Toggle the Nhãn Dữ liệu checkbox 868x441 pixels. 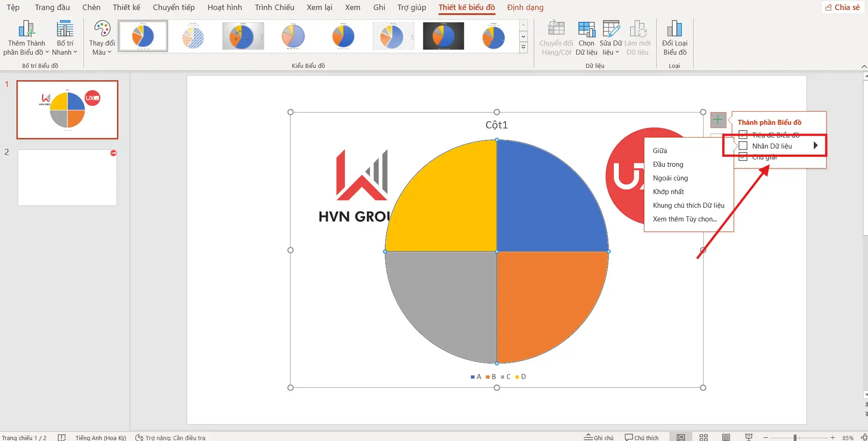click(743, 146)
